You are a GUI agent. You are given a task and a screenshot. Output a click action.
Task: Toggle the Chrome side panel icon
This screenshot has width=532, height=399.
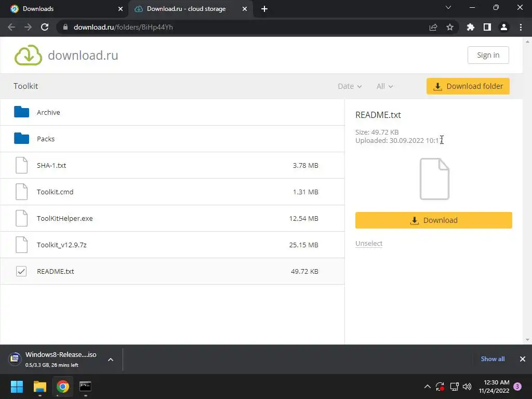487,27
